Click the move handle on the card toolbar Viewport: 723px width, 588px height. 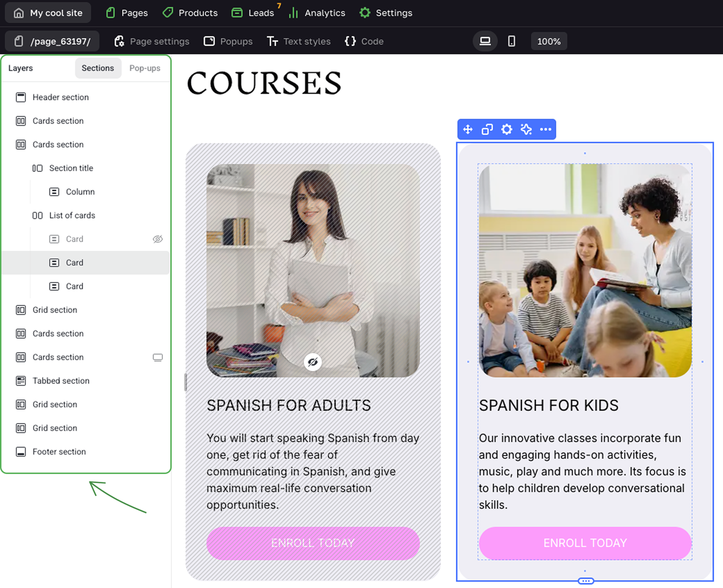(468, 129)
